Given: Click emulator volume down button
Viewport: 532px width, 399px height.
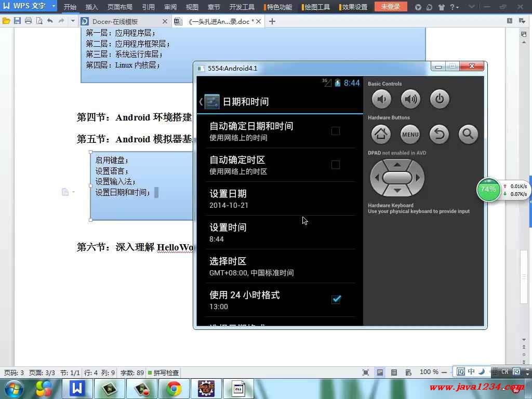Looking at the screenshot, I should click(381, 99).
